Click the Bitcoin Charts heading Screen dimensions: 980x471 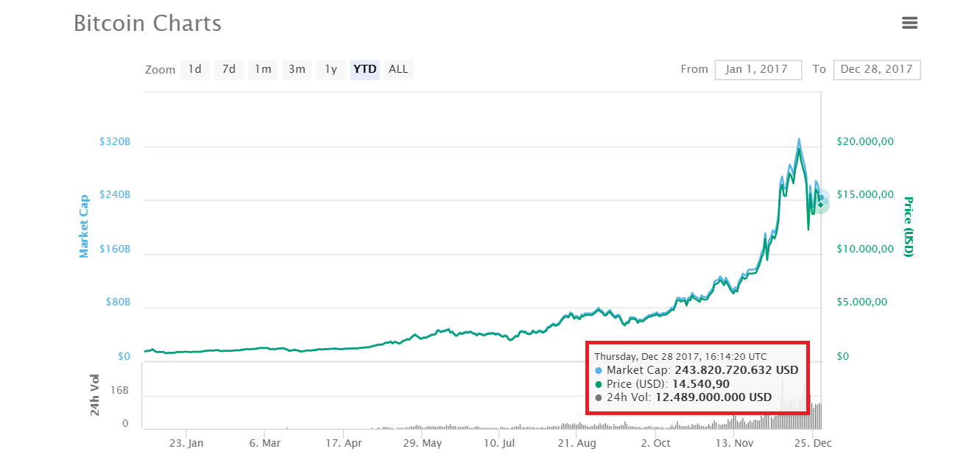[147, 23]
